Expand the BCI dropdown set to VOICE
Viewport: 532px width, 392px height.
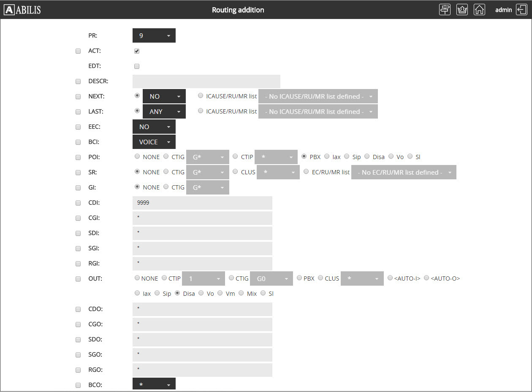[154, 142]
